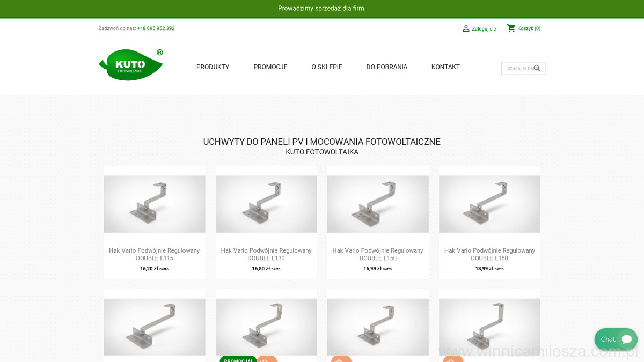Image resolution: width=644 pixels, height=362 pixels.
Task: Click the phone number +48 695 952 392
Action: (x=156, y=28)
